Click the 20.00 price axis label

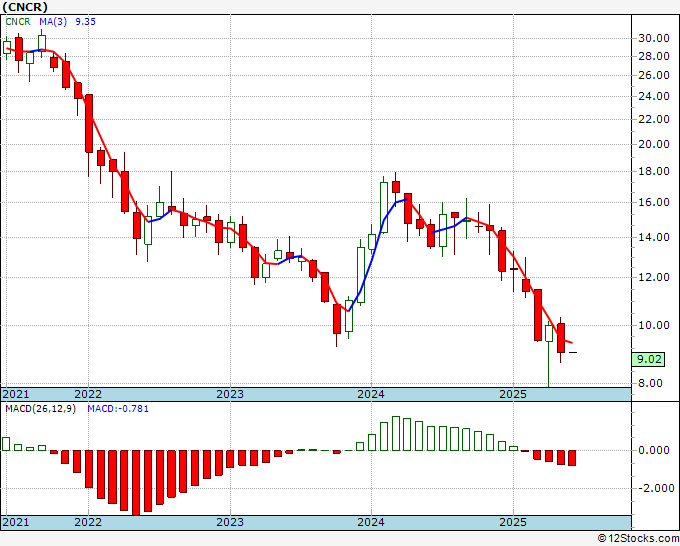pos(654,144)
